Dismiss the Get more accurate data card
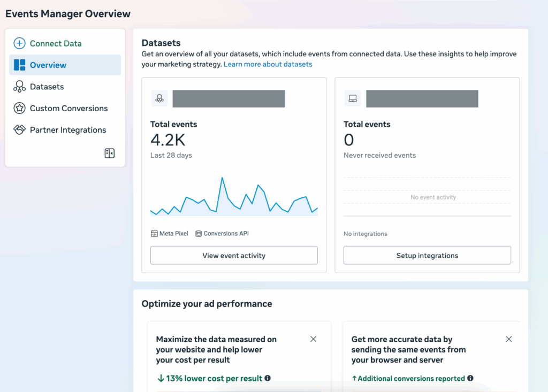The height and width of the screenshot is (392, 548). [509, 339]
